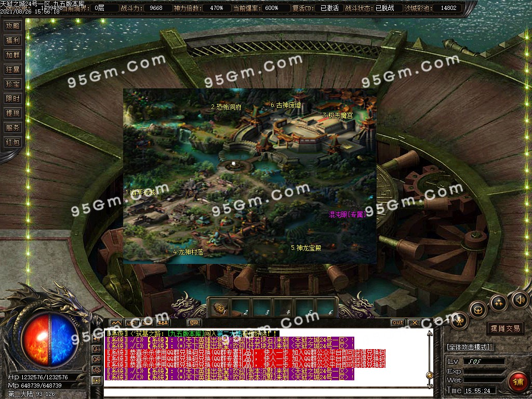
Task: Click the 摆摊交易 stall trade button
Action: point(505,328)
